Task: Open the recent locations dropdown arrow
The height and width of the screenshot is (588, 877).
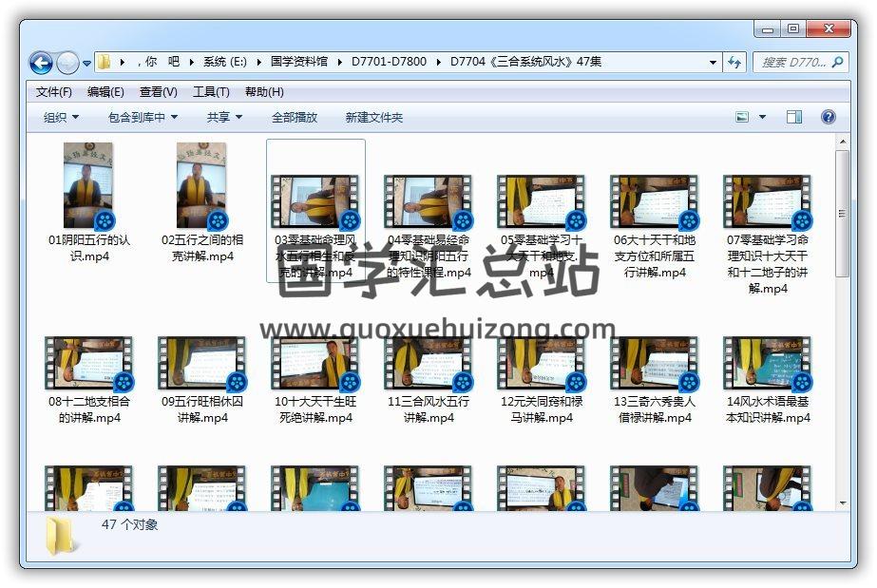Action: click(x=86, y=63)
